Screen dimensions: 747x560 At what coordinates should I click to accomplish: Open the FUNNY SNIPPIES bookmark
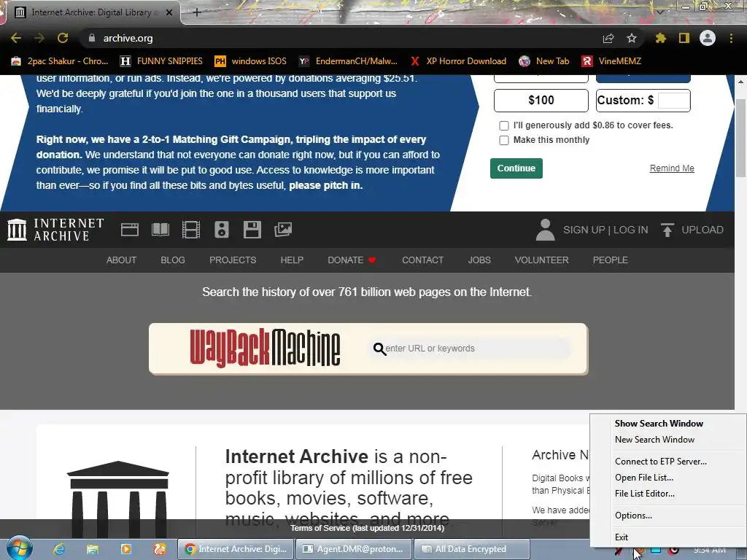click(161, 61)
